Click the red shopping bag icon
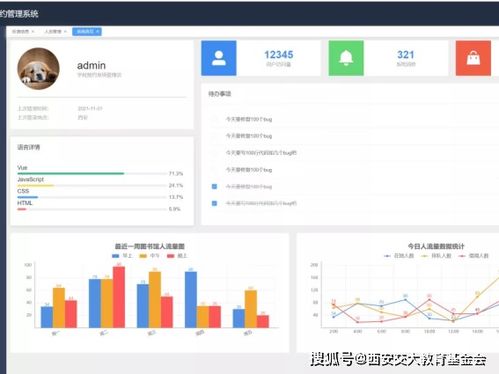 click(x=473, y=58)
